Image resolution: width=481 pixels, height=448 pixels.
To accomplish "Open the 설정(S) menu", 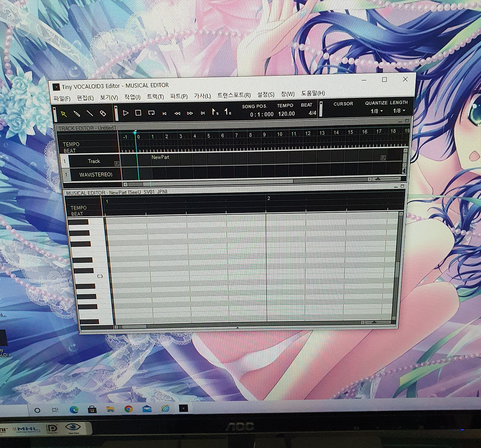I will click(266, 95).
